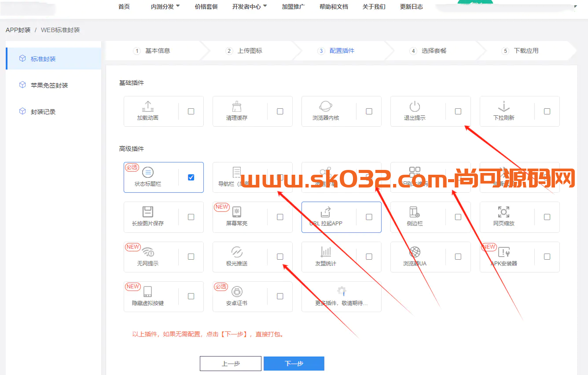Click the 安卓证书 android badge icon
Image resolution: width=588 pixels, height=375 pixels.
237,291
